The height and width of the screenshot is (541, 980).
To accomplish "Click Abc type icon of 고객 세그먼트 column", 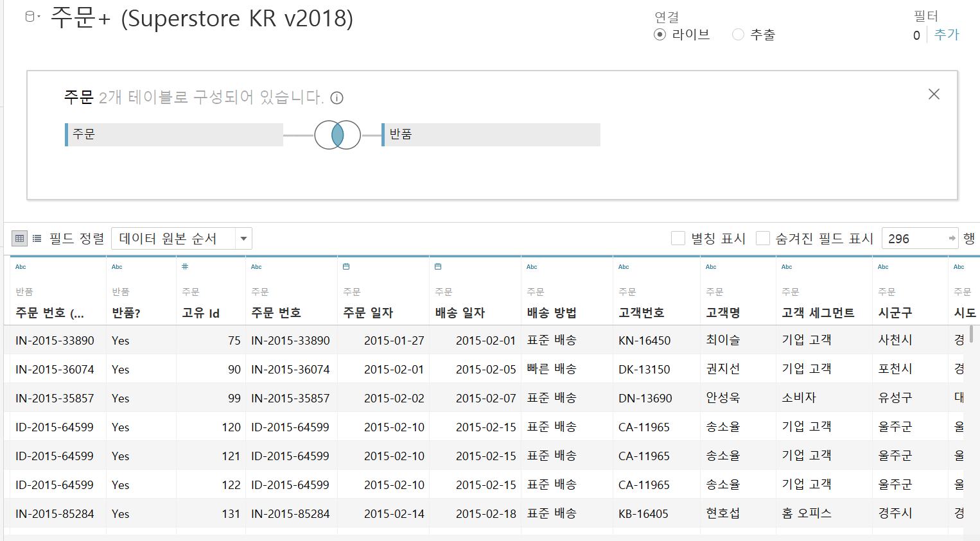I will [x=787, y=267].
